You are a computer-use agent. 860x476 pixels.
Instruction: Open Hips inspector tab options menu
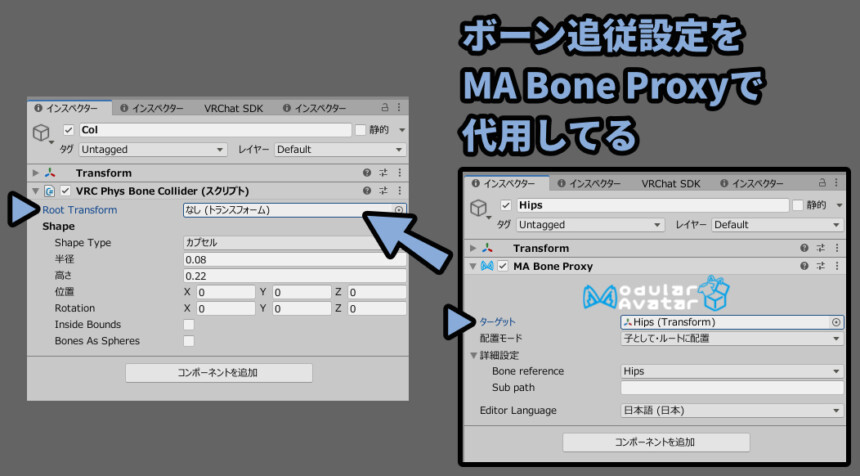click(x=836, y=183)
